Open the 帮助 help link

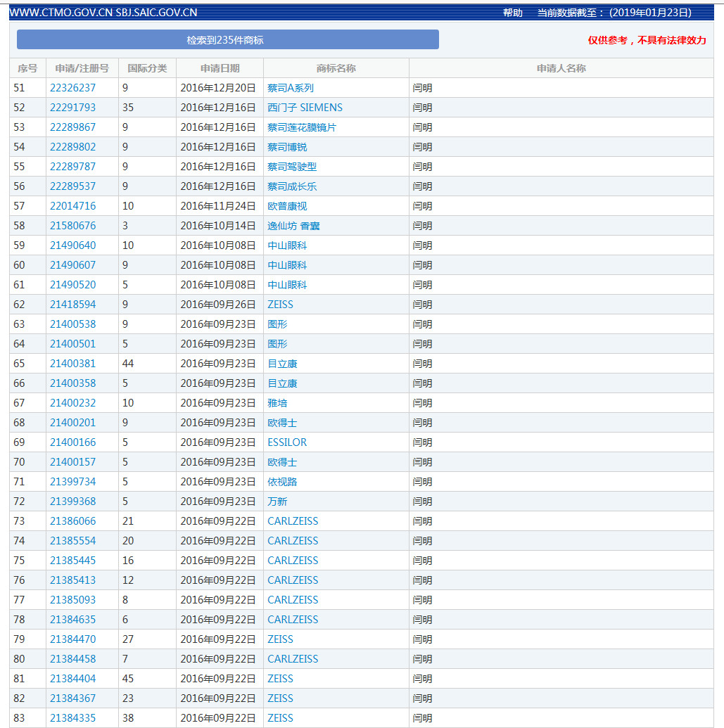point(513,13)
